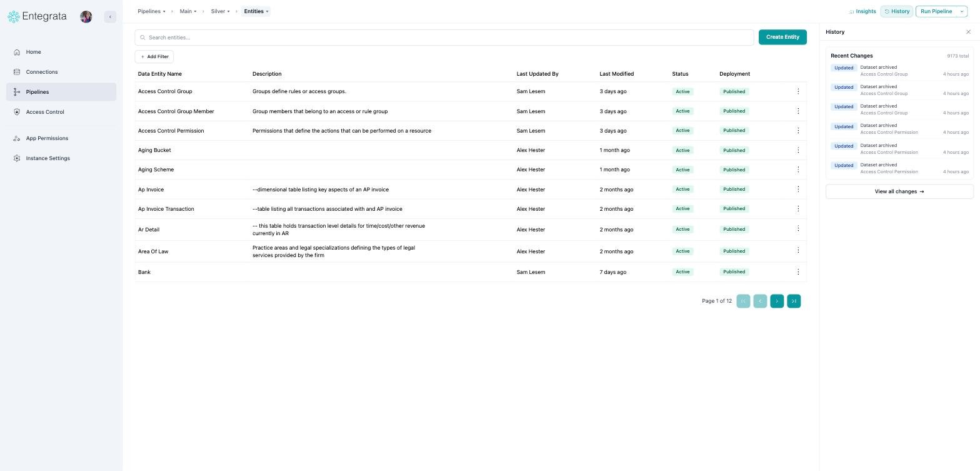This screenshot has height=471, width=980.
Task: Click the Published badge in Bank row
Action: (x=734, y=272)
